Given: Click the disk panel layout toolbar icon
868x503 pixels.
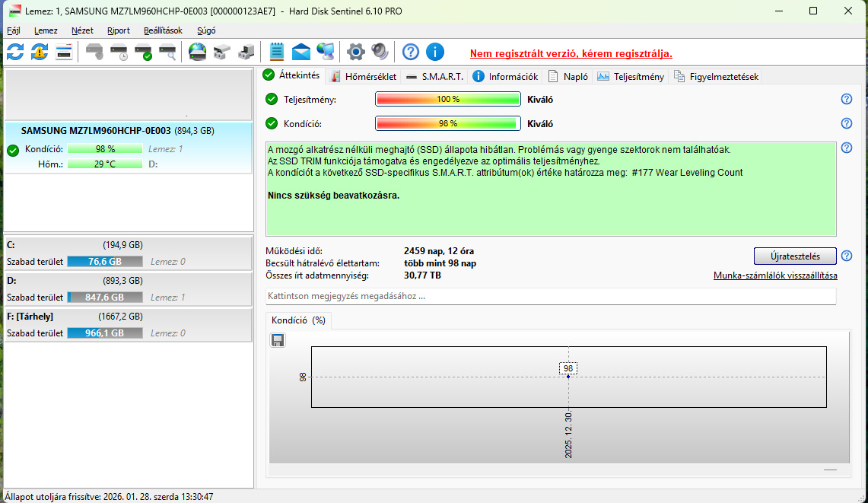Looking at the screenshot, I should (x=64, y=52).
